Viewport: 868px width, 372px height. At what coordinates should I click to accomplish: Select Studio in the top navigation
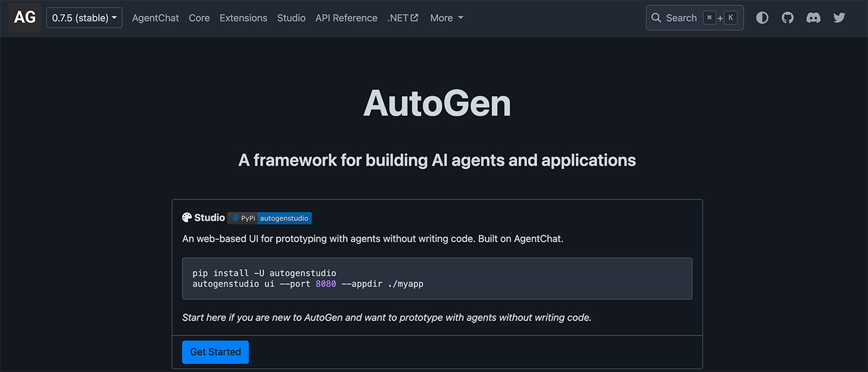291,18
